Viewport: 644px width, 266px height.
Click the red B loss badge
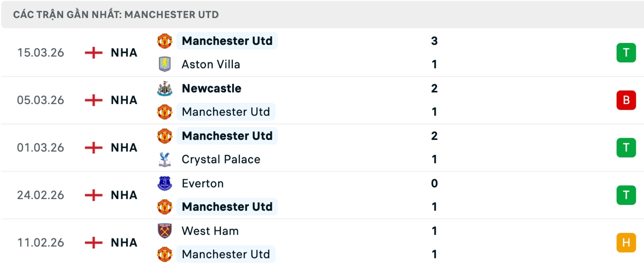coord(626,100)
